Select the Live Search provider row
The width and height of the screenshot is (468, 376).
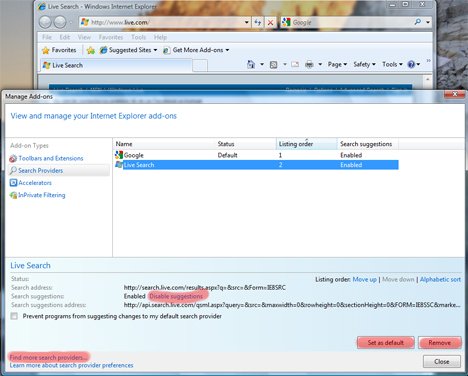[x=256, y=165]
